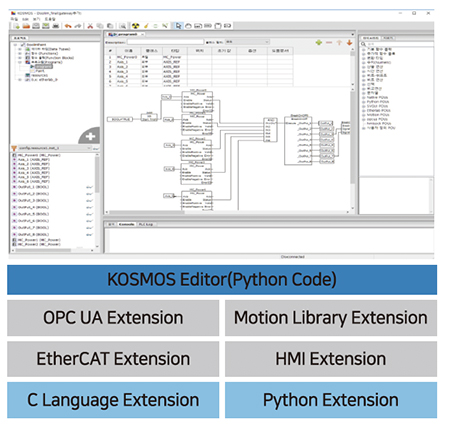
Task: Click the Description input field
Action: pyautogui.click(x=166, y=42)
